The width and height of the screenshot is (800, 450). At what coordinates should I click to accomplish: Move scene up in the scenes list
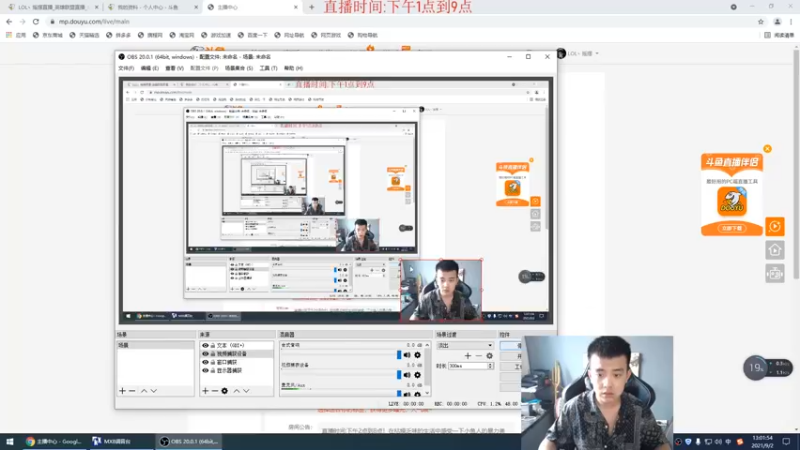(x=144, y=391)
